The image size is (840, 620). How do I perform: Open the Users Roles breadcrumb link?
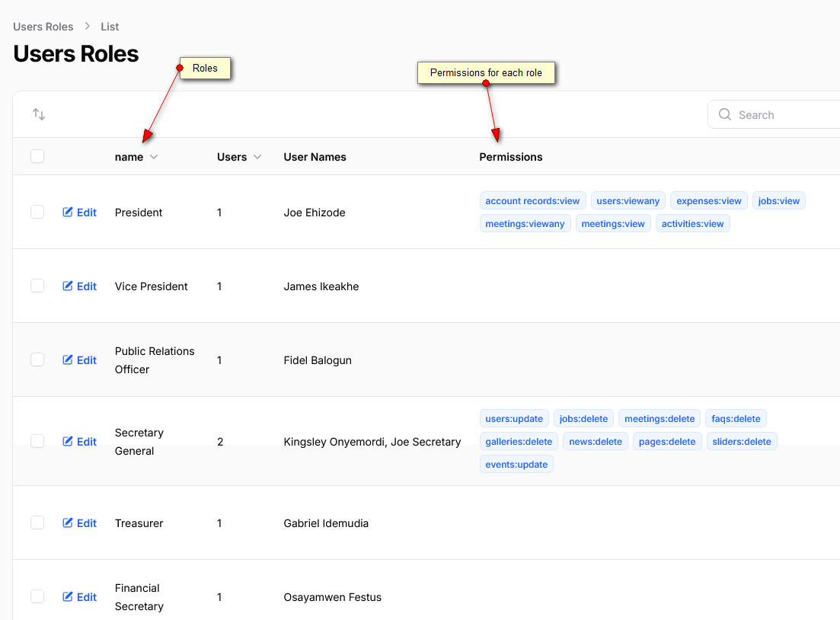(43, 27)
